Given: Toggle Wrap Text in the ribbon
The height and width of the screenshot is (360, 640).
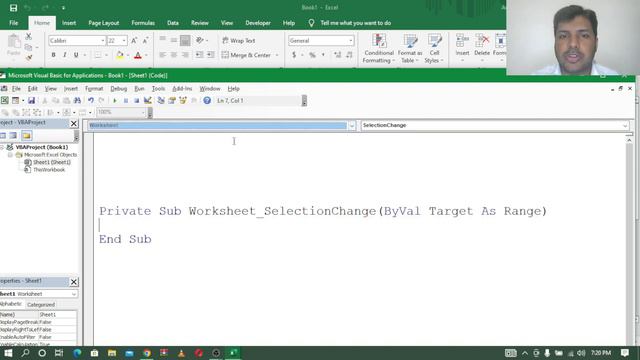Looking at the screenshot, I should 239,40.
